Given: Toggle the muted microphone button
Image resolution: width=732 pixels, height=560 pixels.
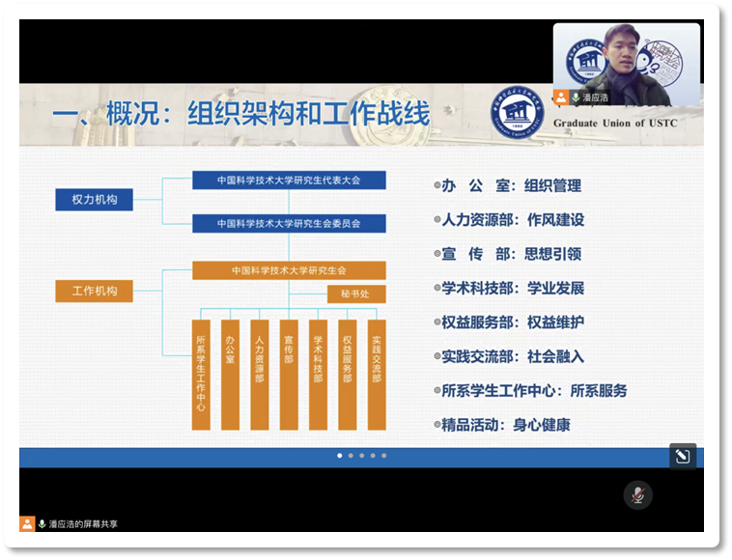Looking at the screenshot, I should 637,495.
